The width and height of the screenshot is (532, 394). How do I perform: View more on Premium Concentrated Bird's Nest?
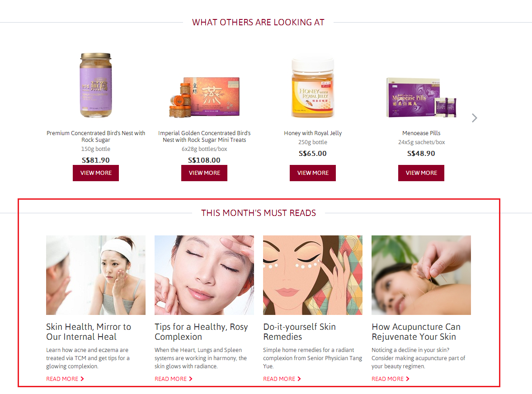[x=96, y=173]
